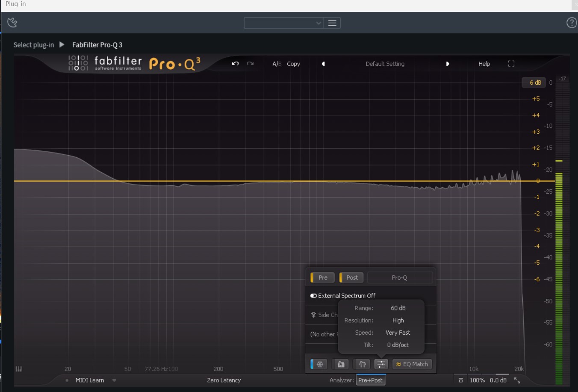Open the hamburger menu beside the preset box
578x392 pixels.
pos(332,23)
